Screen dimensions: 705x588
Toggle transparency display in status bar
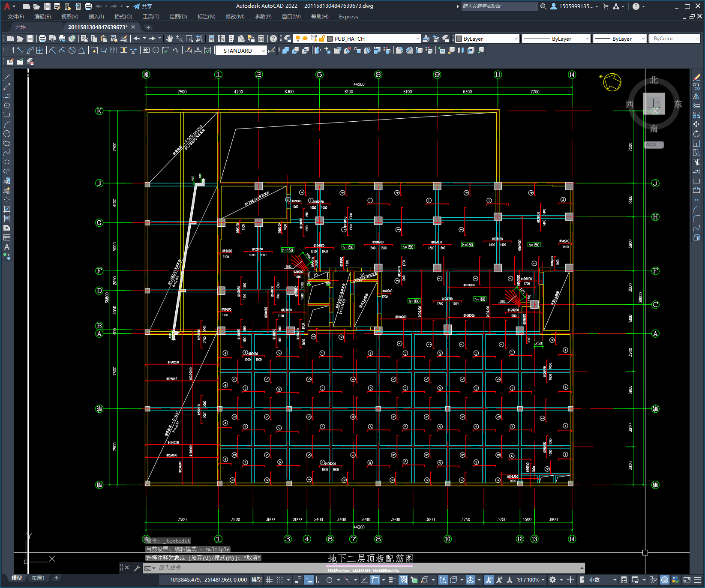[403, 580]
